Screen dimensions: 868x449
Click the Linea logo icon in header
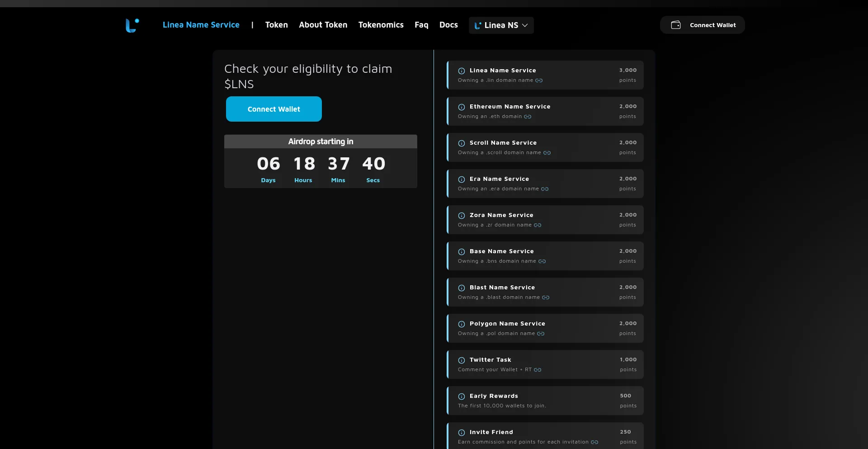click(x=132, y=25)
